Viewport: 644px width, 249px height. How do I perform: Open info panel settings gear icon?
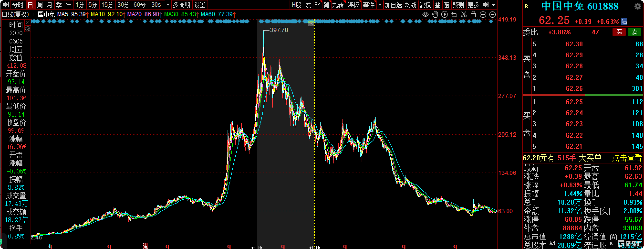pyautogui.click(x=28, y=29)
